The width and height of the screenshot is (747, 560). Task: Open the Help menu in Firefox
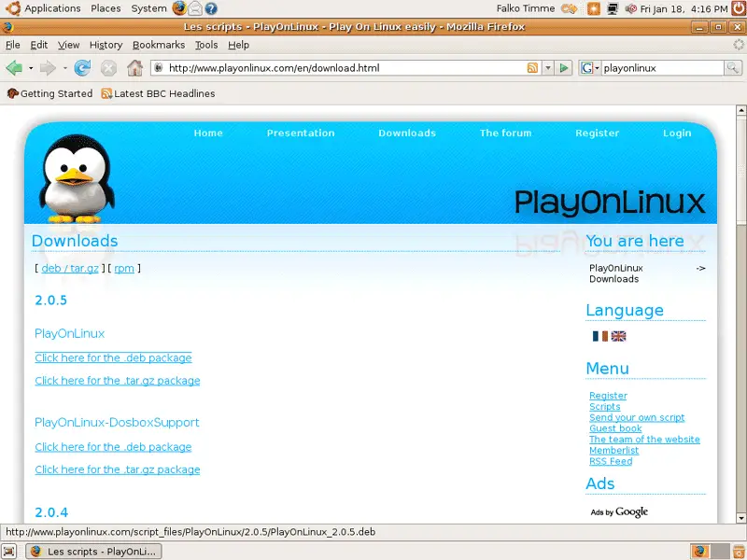pos(238,45)
